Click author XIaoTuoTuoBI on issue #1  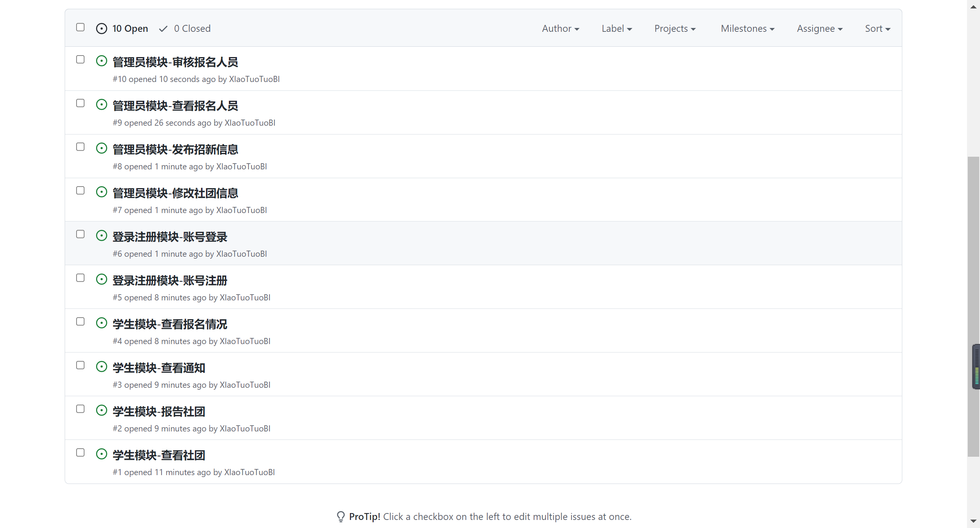pyautogui.click(x=249, y=472)
